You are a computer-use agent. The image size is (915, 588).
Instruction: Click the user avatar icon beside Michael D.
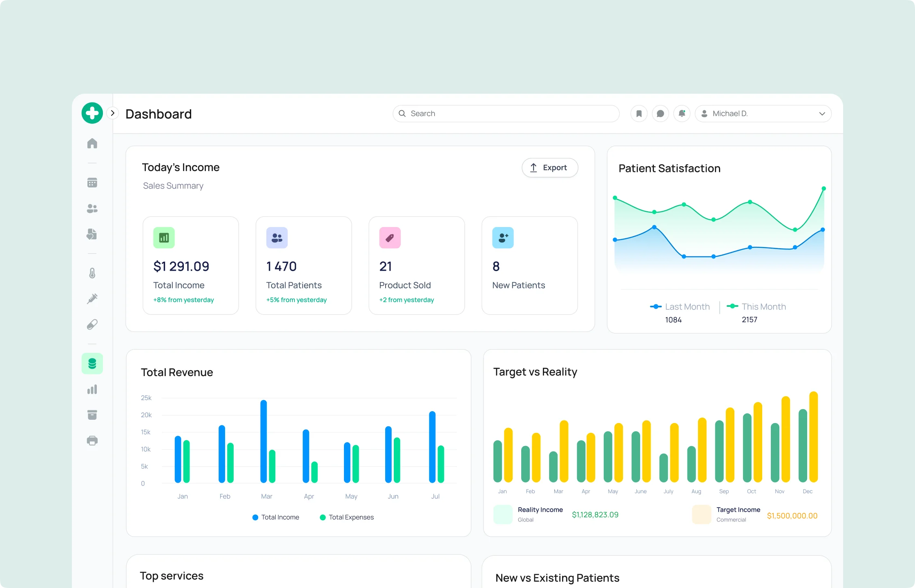704,114
